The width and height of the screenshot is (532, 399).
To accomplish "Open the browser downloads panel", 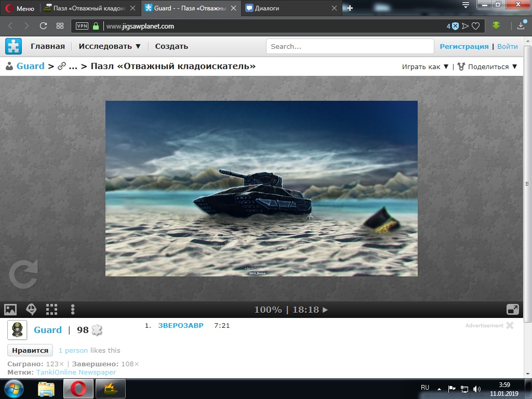I will pyautogui.click(x=521, y=26).
